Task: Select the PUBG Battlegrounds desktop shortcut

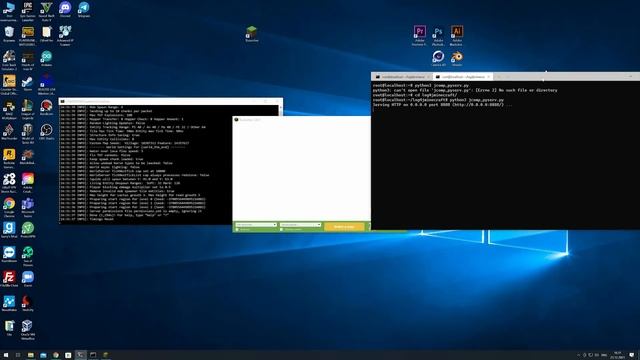Action: click(x=28, y=36)
